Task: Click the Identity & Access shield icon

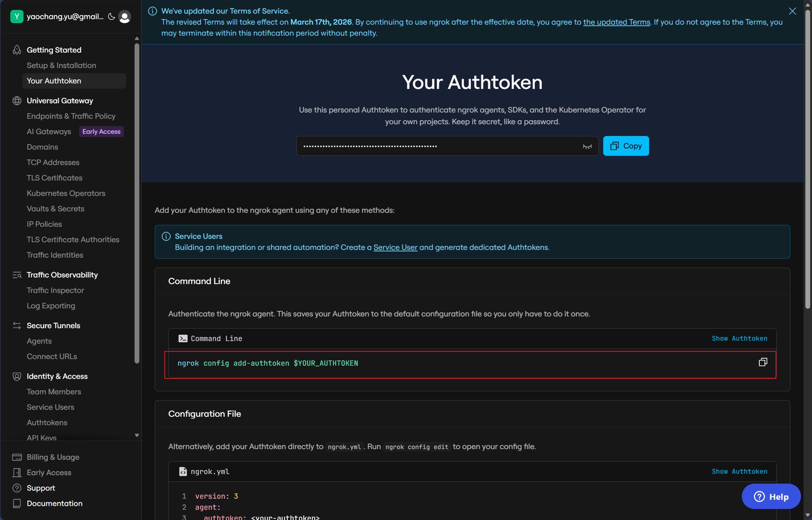Action: pos(17,377)
